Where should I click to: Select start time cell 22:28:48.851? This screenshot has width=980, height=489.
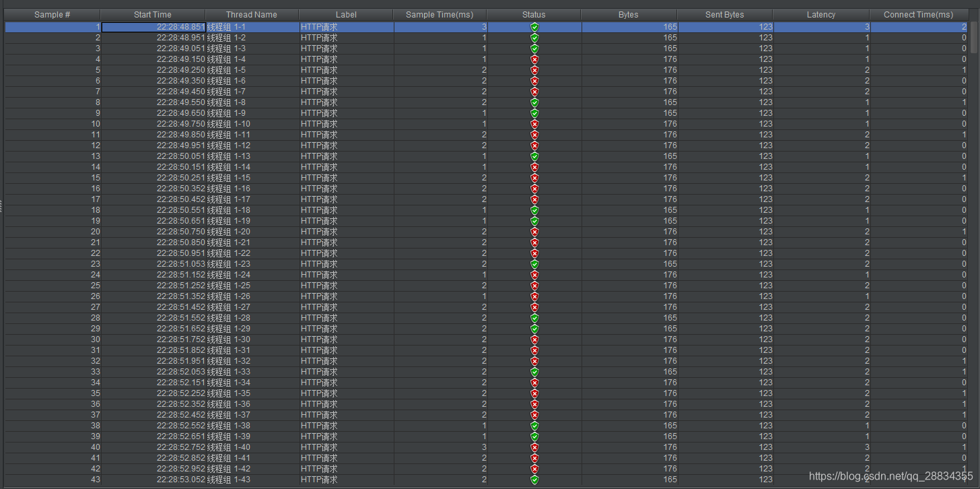pos(153,27)
